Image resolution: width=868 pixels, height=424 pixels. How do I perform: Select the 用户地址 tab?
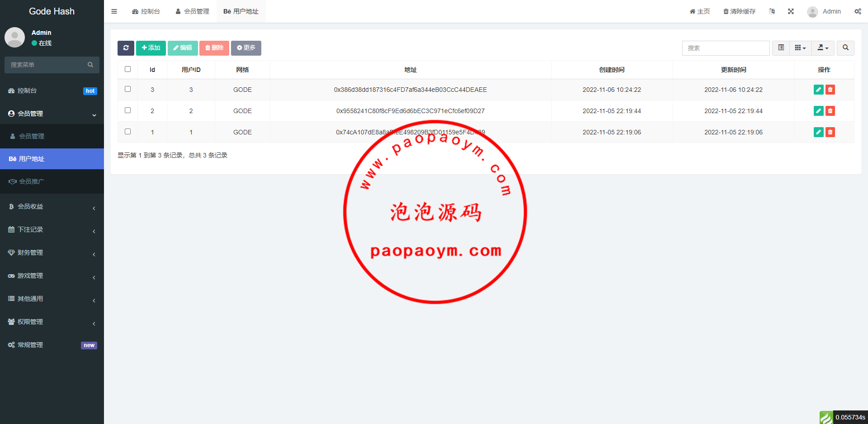pyautogui.click(x=241, y=11)
